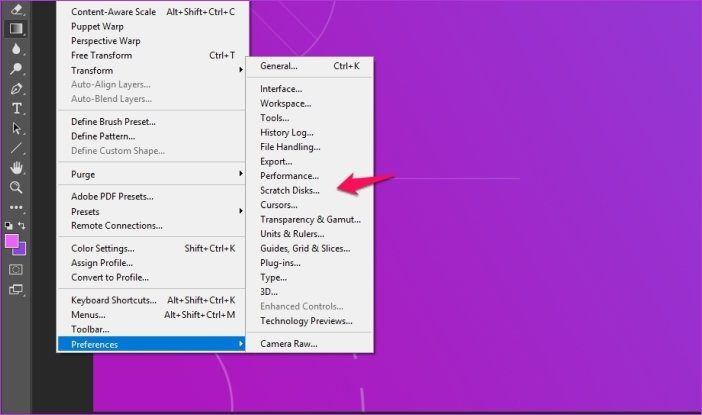Screen dimensions: 702x415
Task: Select the Pen tool
Action: pyautogui.click(x=16, y=89)
